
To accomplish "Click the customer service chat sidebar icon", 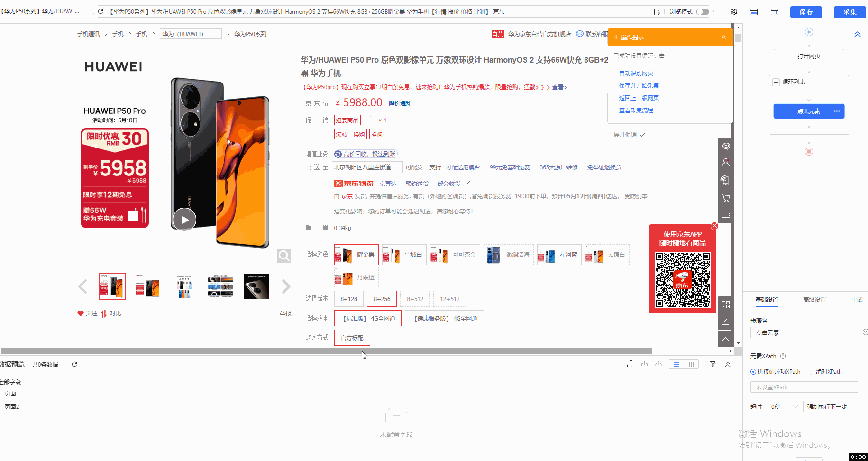I will (725, 146).
